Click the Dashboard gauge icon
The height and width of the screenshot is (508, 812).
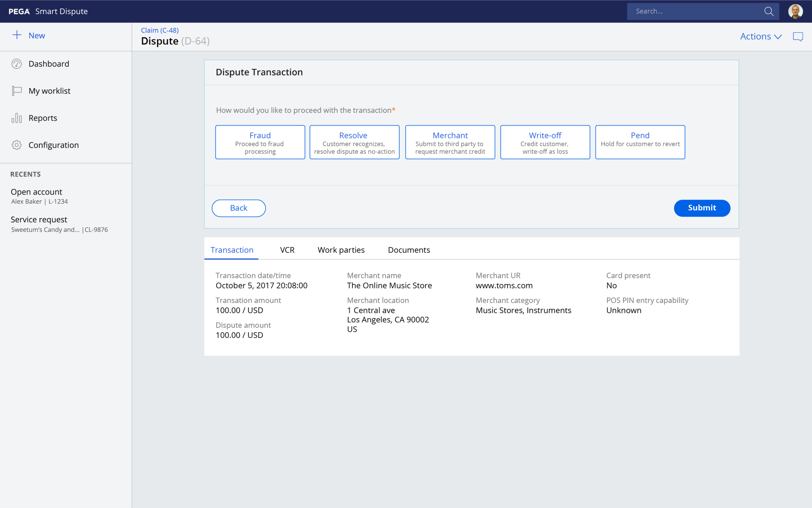coord(16,64)
